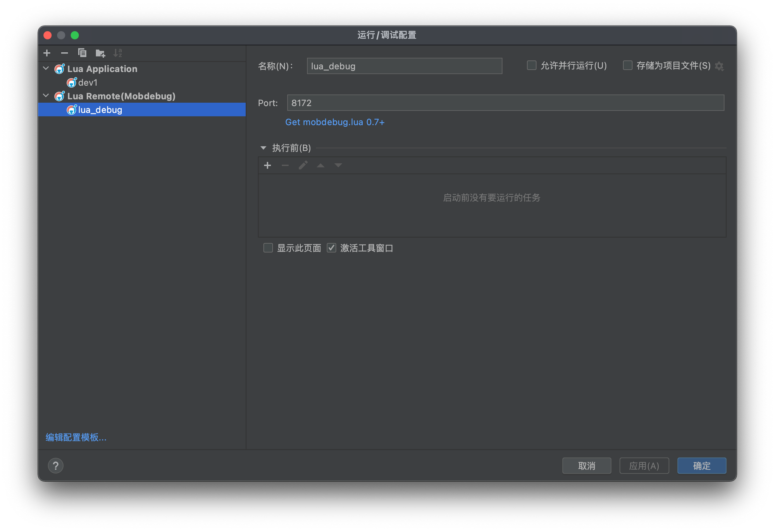
Task: Create a new configuration folder
Action: (x=100, y=53)
